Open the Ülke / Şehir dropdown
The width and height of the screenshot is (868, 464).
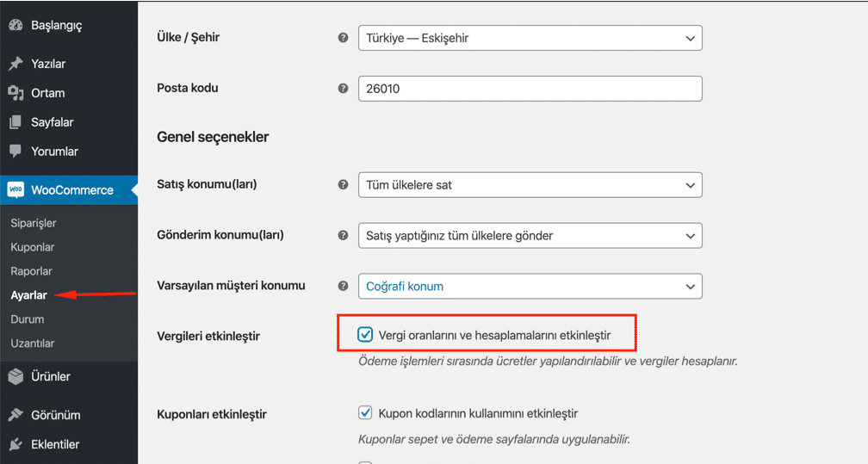coord(530,38)
